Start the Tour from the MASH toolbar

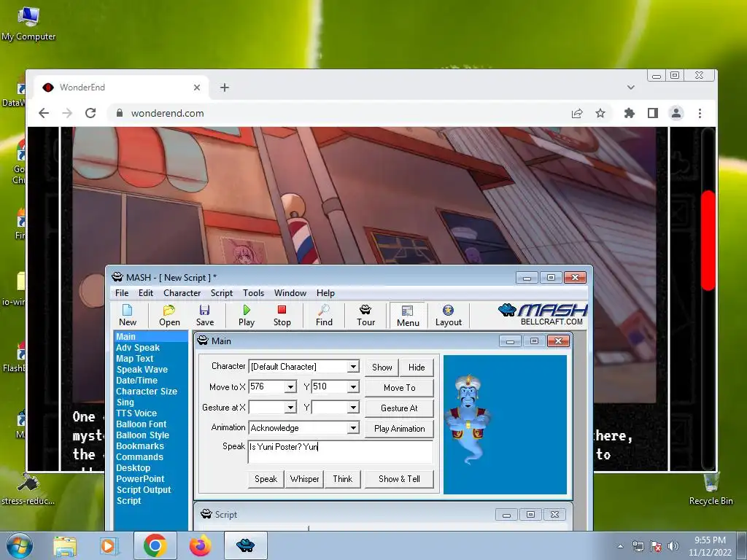[x=365, y=315]
